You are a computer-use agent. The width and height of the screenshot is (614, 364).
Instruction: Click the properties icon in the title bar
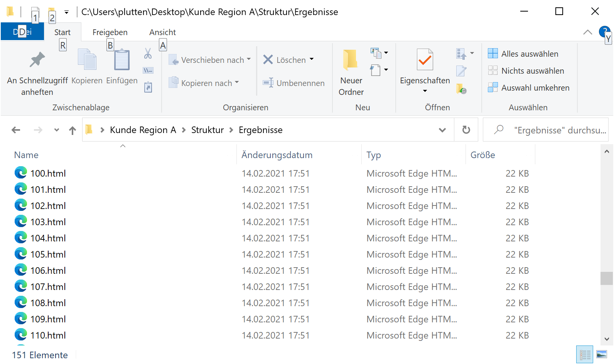pos(35,12)
